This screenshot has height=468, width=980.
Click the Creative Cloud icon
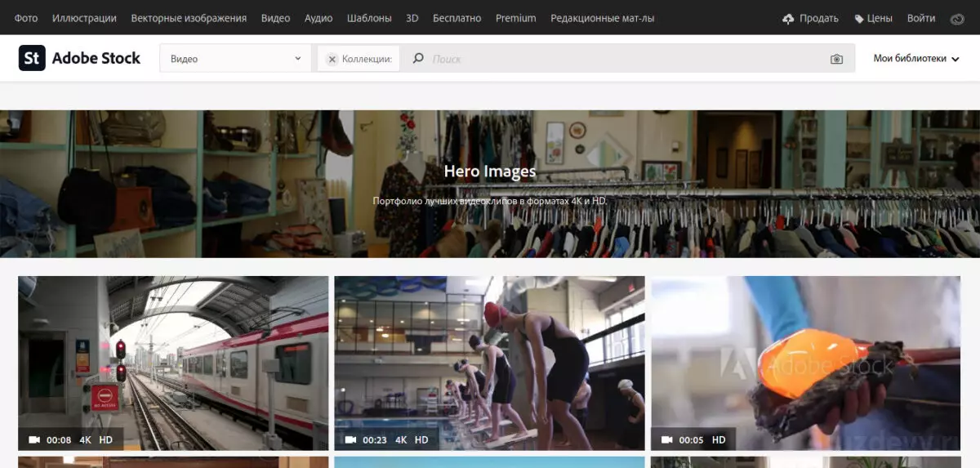pos(957,18)
